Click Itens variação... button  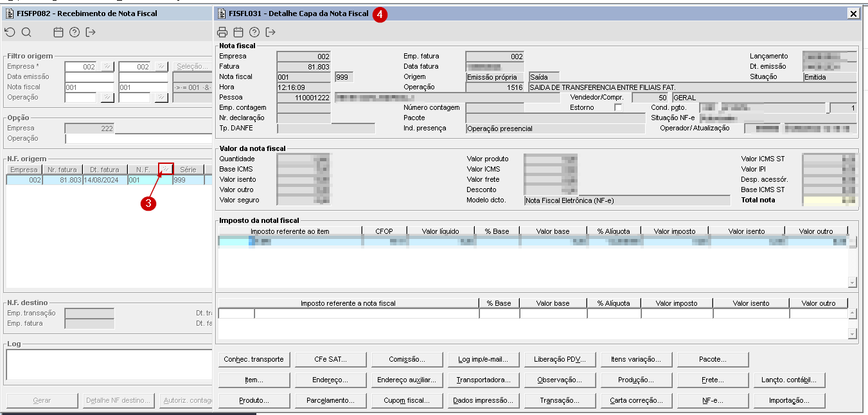pyautogui.click(x=636, y=359)
